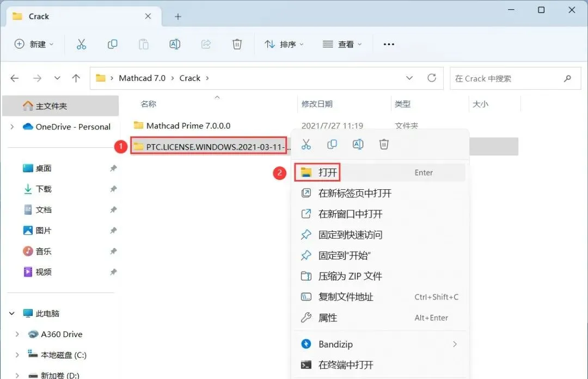The height and width of the screenshot is (379, 588).
Task: Choose 压缩为 ZIP 文件 in the context menu
Action: point(379,276)
